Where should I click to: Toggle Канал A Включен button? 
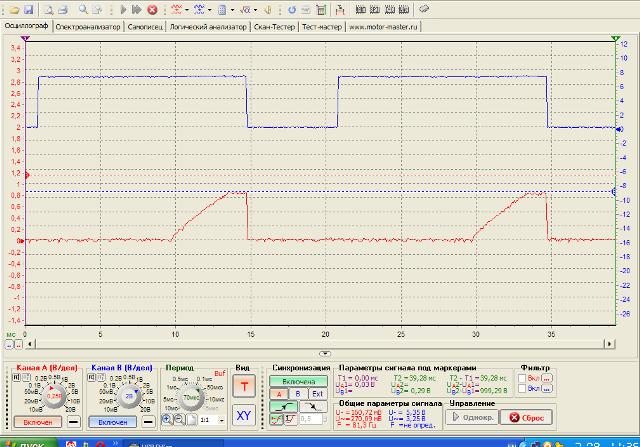(37, 423)
